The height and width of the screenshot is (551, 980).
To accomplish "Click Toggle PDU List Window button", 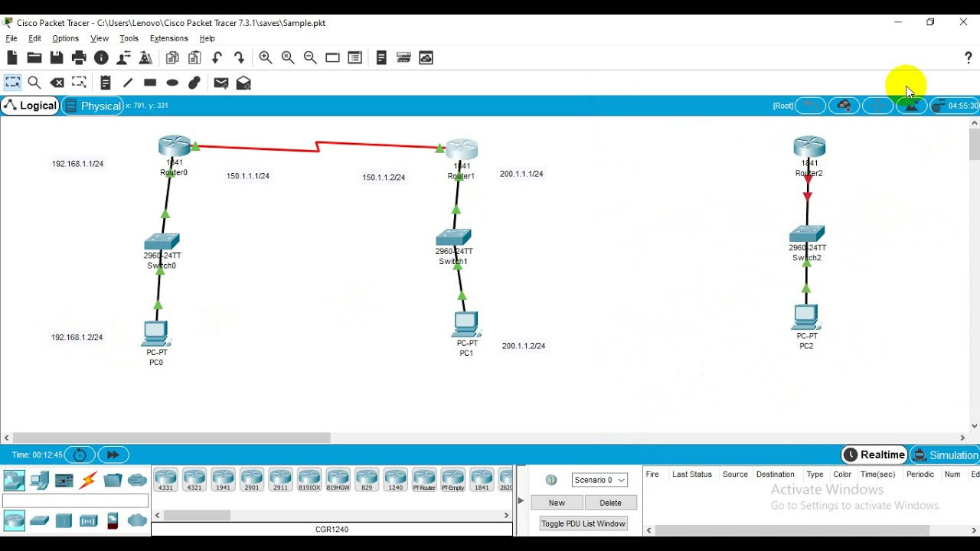I will click(583, 523).
